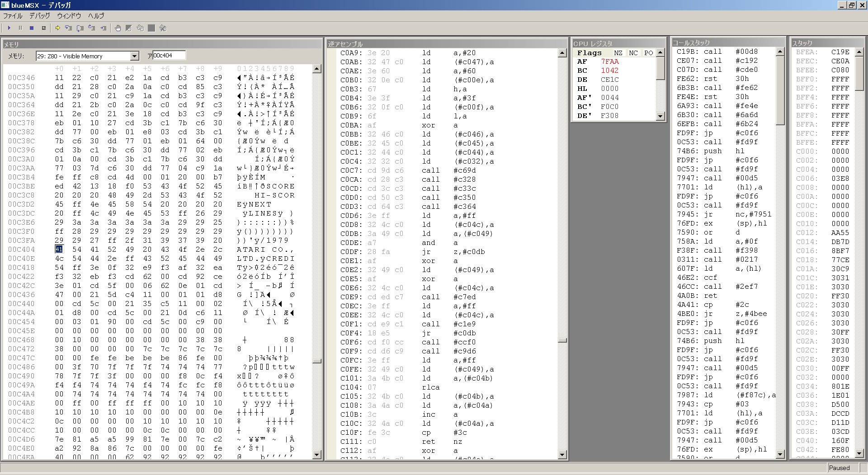This screenshot has width=868, height=475.
Task: Click the hand Toggle Breakpoint icon
Action: click(118, 28)
